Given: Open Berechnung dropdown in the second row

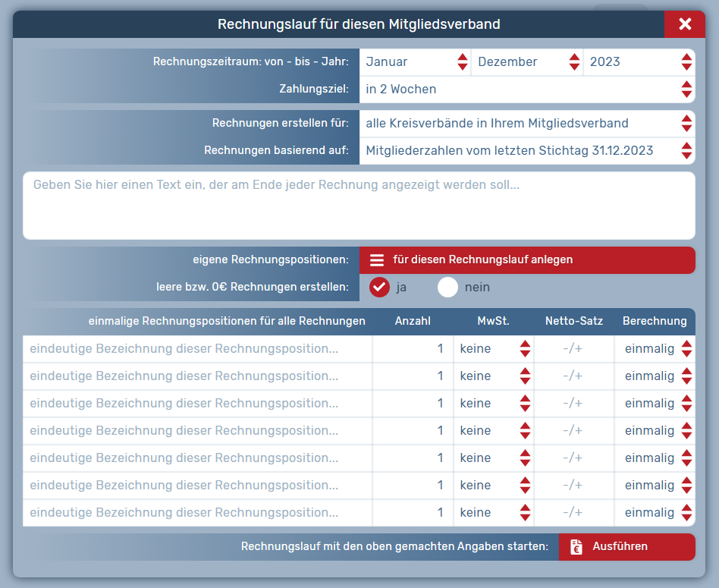Looking at the screenshot, I should tap(655, 376).
